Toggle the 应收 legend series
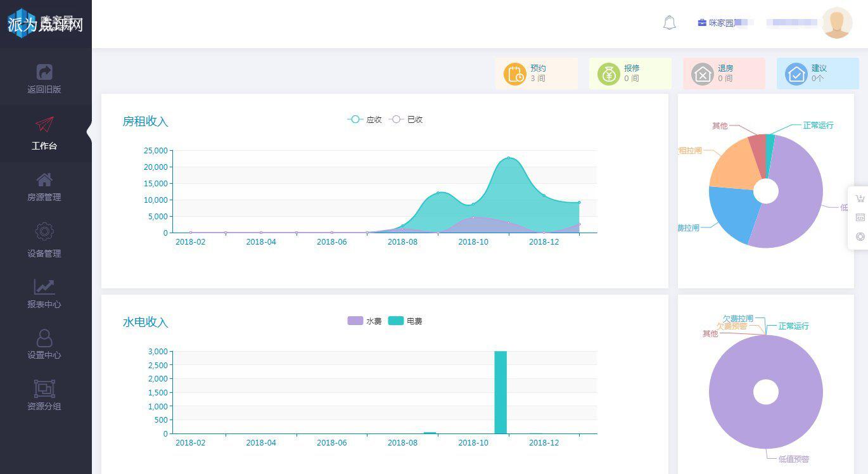 pos(364,119)
